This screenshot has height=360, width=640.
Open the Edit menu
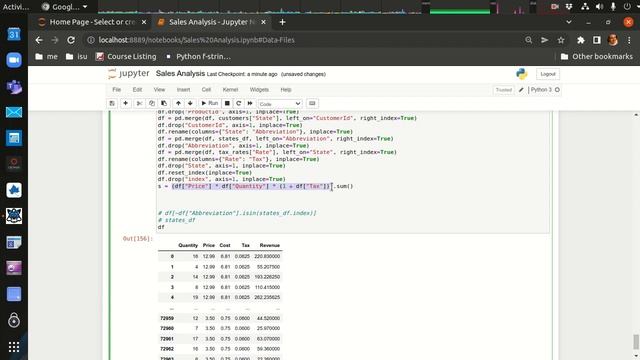click(x=137, y=89)
